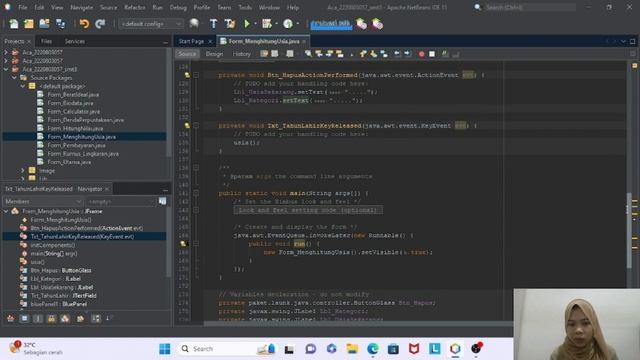Collapse Form_MenghitungUsia JFrame node in Navigator
Viewport: 640px width, 360px height.
coord(6,211)
